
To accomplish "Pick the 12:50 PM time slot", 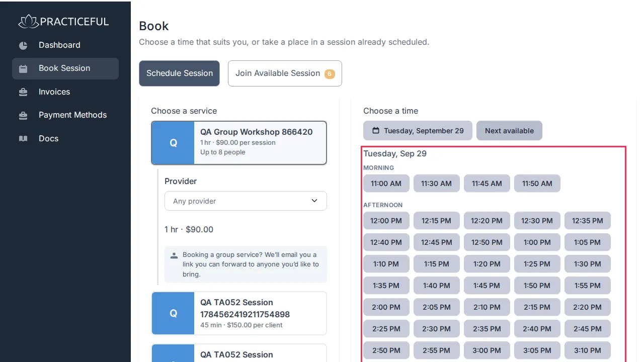I will point(487,242).
